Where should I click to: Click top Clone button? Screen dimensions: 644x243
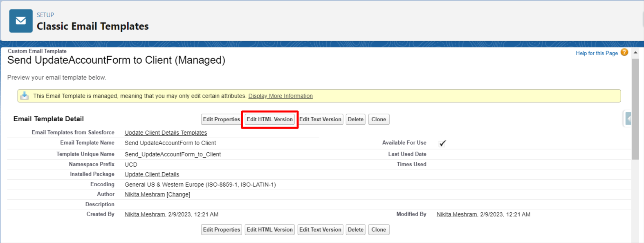379,119
